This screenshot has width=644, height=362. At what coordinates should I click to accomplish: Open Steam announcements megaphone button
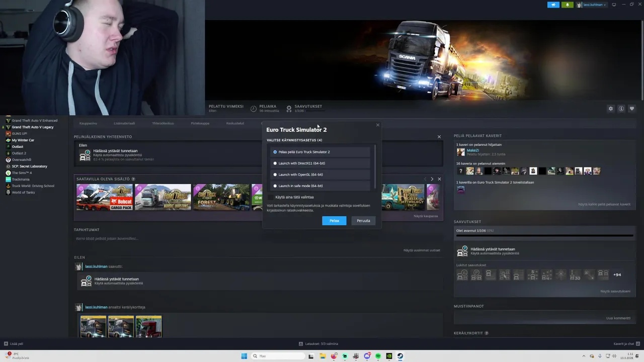[x=553, y=5]
